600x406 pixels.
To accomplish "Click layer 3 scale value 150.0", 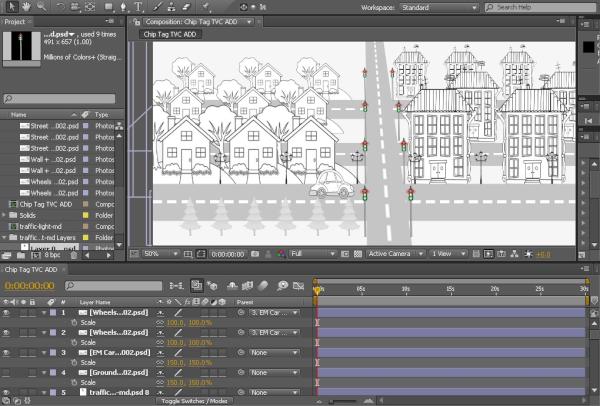I will [x=175, y=363].
